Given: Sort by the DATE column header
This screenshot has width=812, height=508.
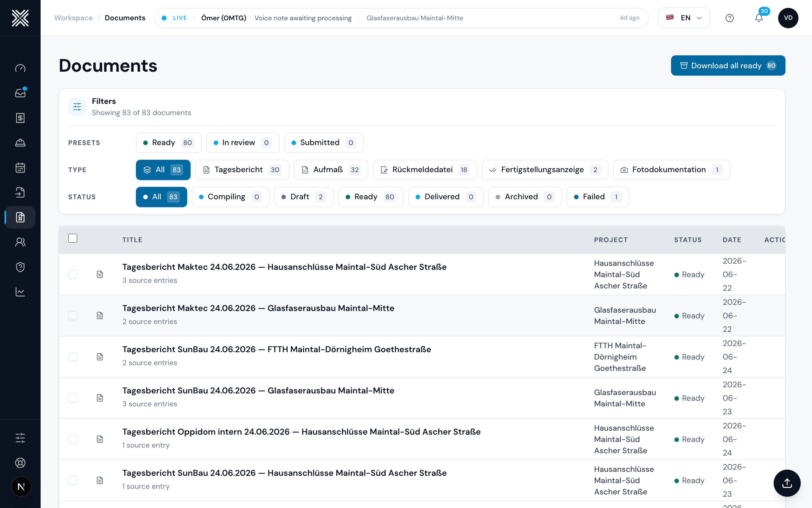Looking at the screenshot, I should point(732,240).
